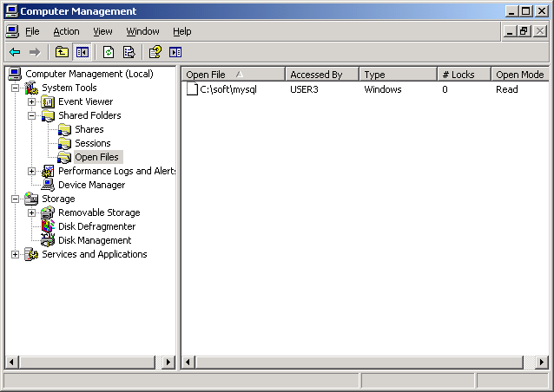Expand Services and Applications node
The width and height of the screenshot is (554, 392).
tap(15, 254)
